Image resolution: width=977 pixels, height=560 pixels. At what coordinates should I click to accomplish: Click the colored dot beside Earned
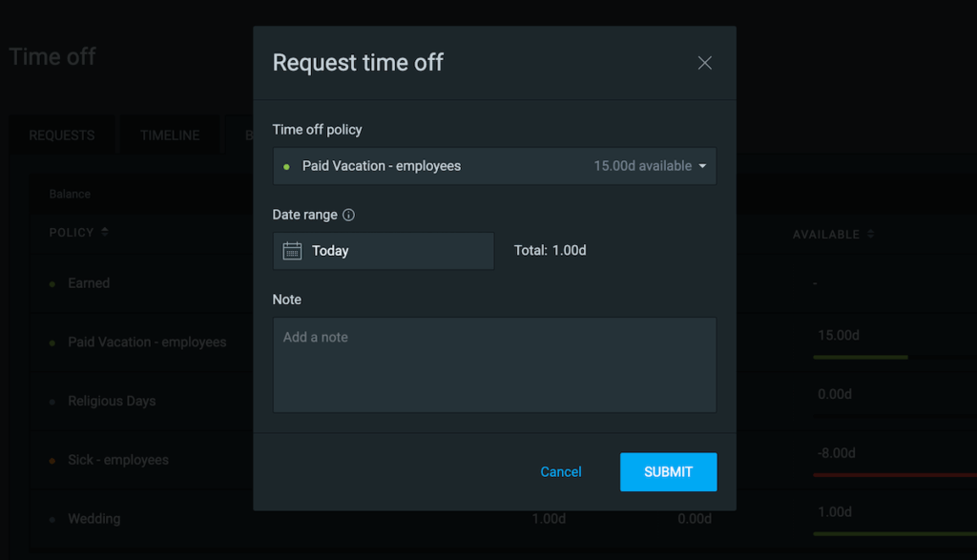[x=53, y=283]
